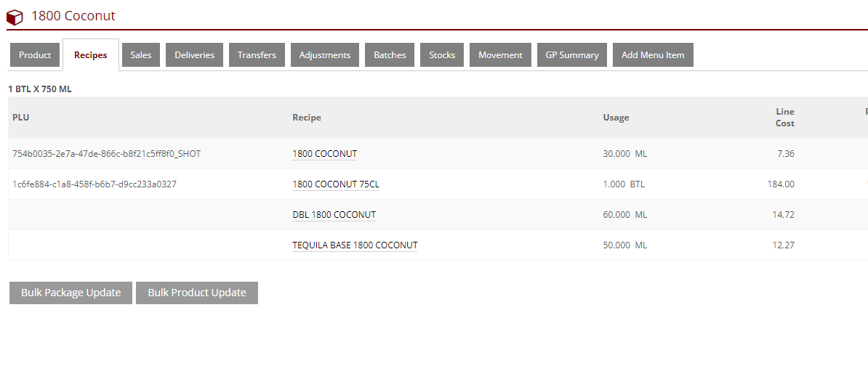View the Batches tab
Screen dimensions: 868x371
pos(390,55)
